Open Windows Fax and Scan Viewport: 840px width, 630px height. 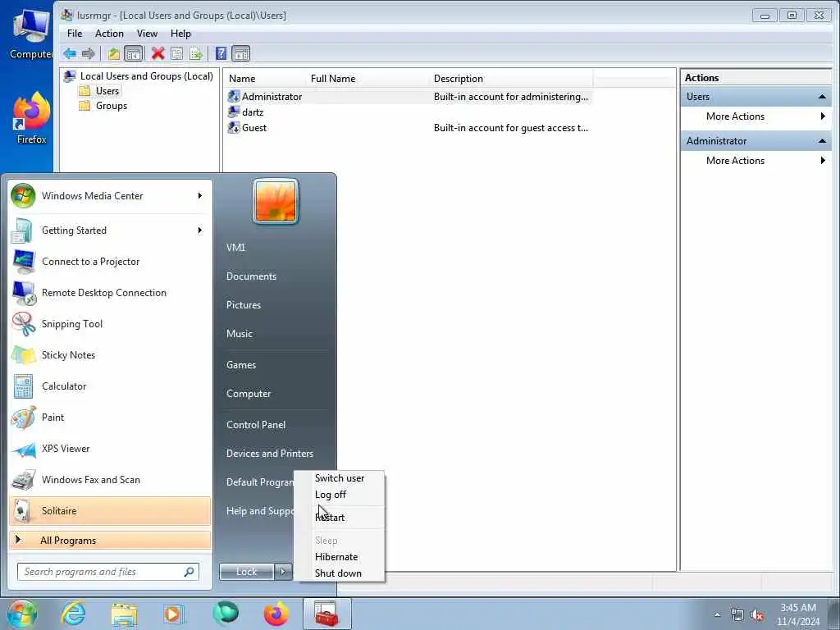point(110,479)
